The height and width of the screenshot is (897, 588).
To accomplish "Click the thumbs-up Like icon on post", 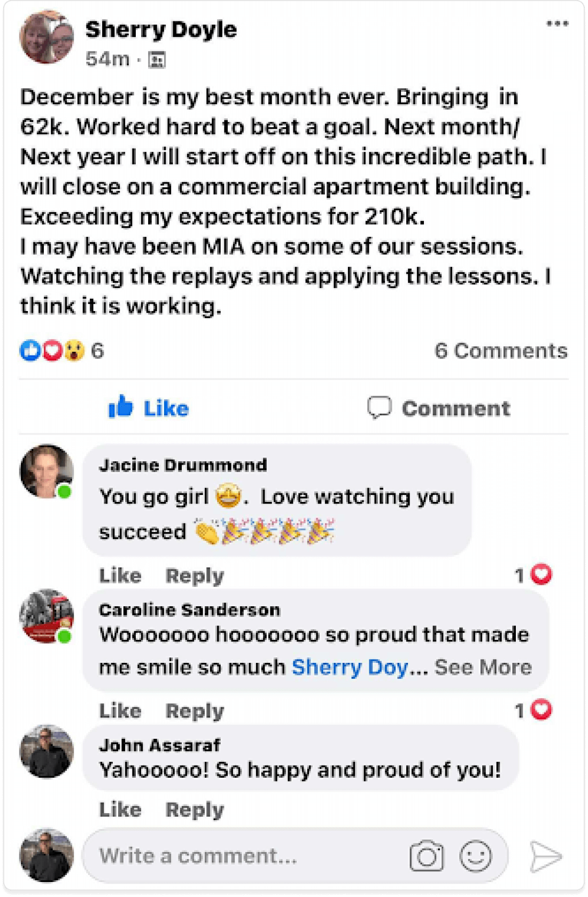I will pyautogui.click(x=121, y=407).
